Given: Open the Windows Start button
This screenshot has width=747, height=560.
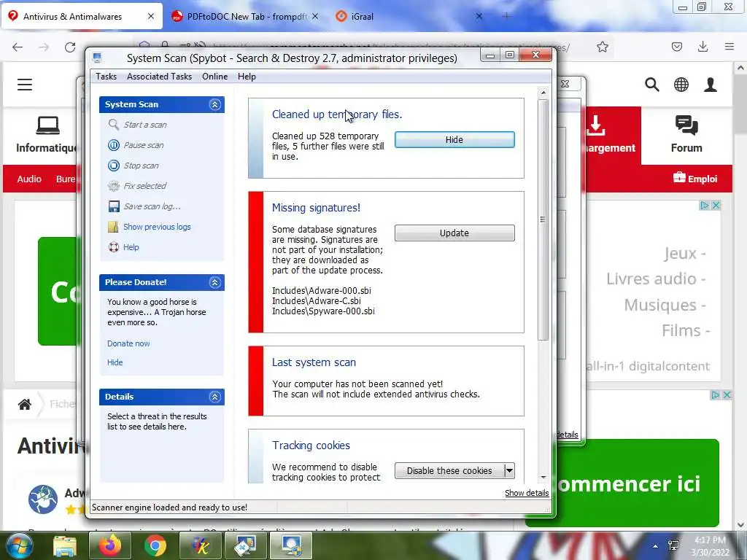Looking at the screenshot, I should (18, 545).
